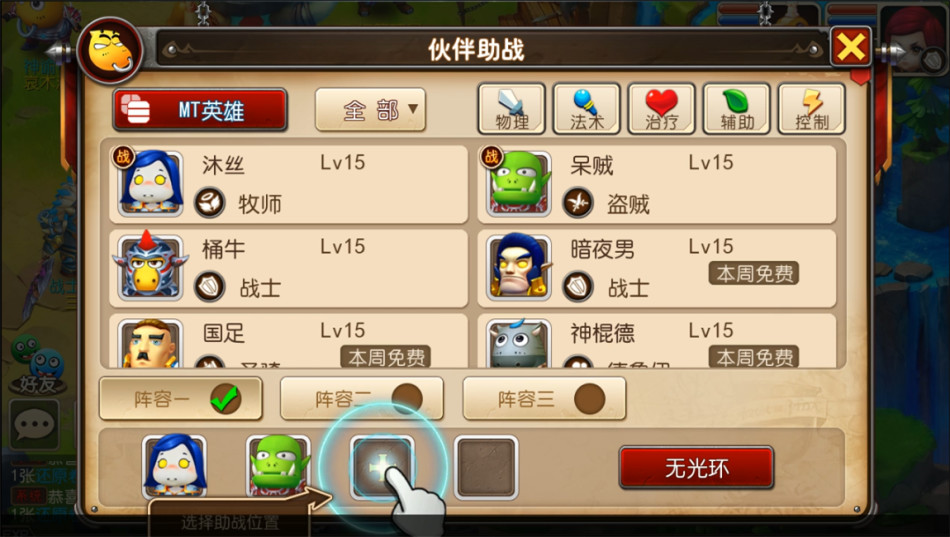Select lineup 阵容一 with green check
This screenshot has height=537, width=950.
pyautogui.click(x=181, y=399)
